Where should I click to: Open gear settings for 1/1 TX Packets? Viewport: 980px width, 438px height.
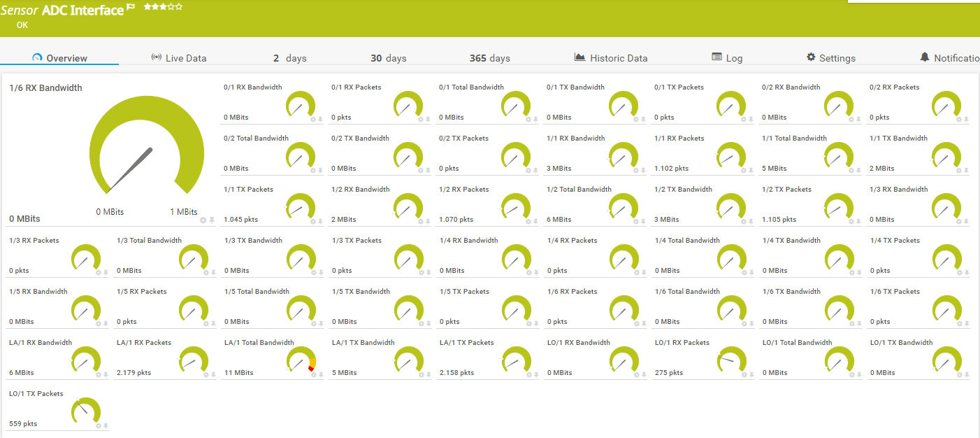[313, 222]
